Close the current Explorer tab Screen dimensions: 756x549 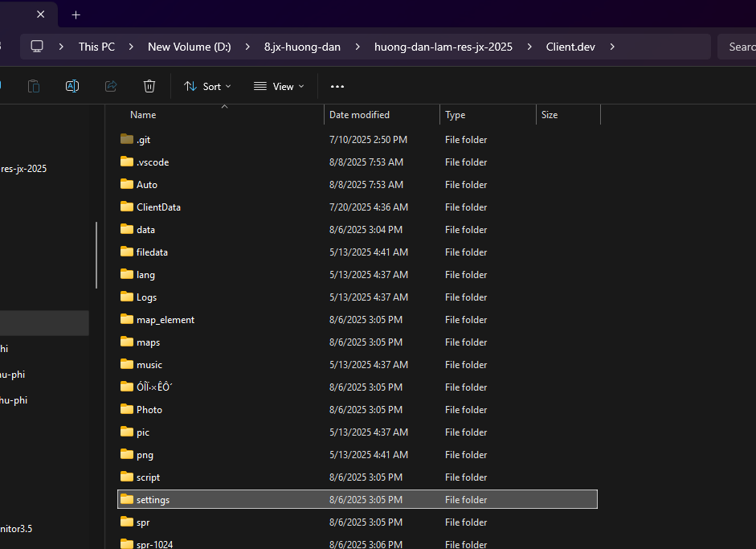click(x=41, y=14)
